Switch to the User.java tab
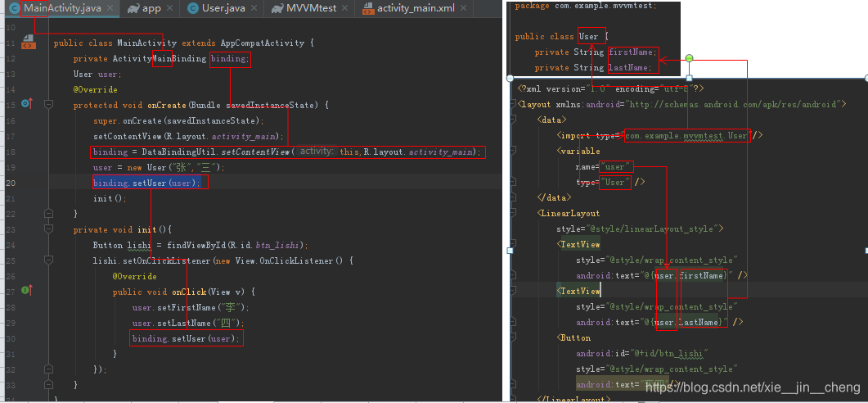Viewport: 868px width, 403px height. [x=223, y=9]
